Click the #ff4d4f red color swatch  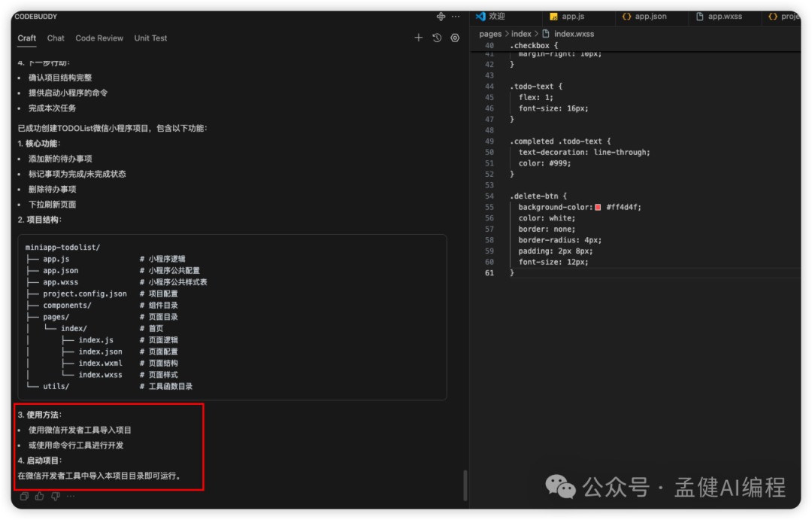(x=598, y=208)
